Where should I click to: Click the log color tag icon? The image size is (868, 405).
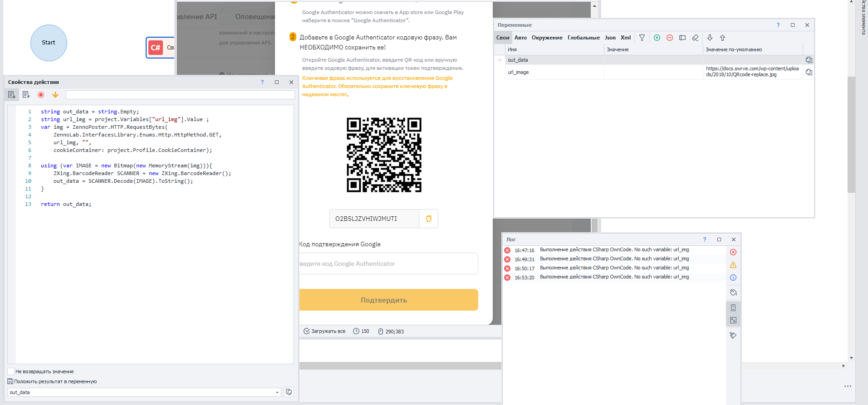click(733, 293)
